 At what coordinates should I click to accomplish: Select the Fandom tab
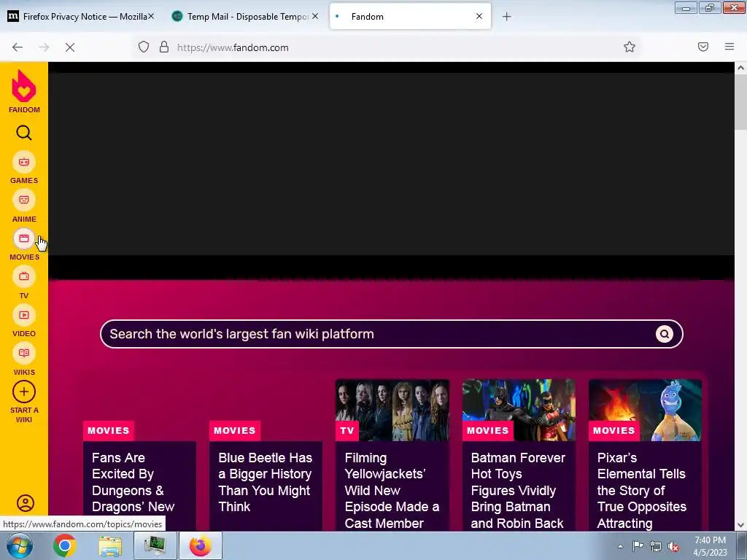pos(410,17)
